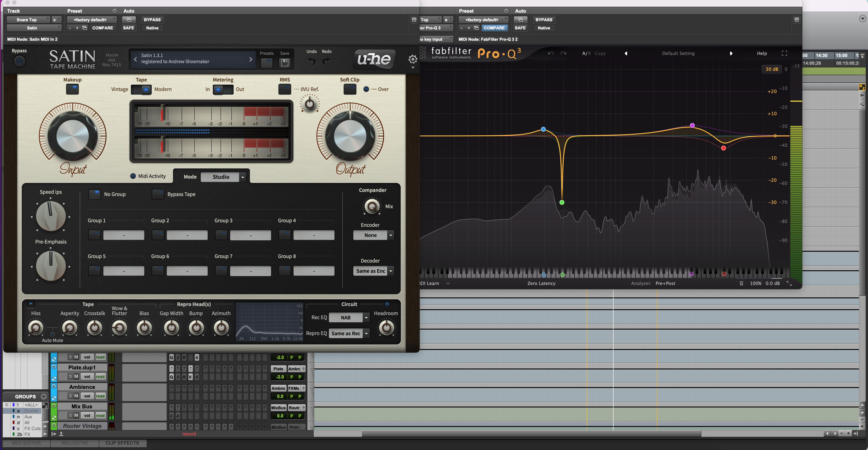This screenshot has height=450, width=868.
Task: Open the Satin Presets browser button
Action: [266, 63]
